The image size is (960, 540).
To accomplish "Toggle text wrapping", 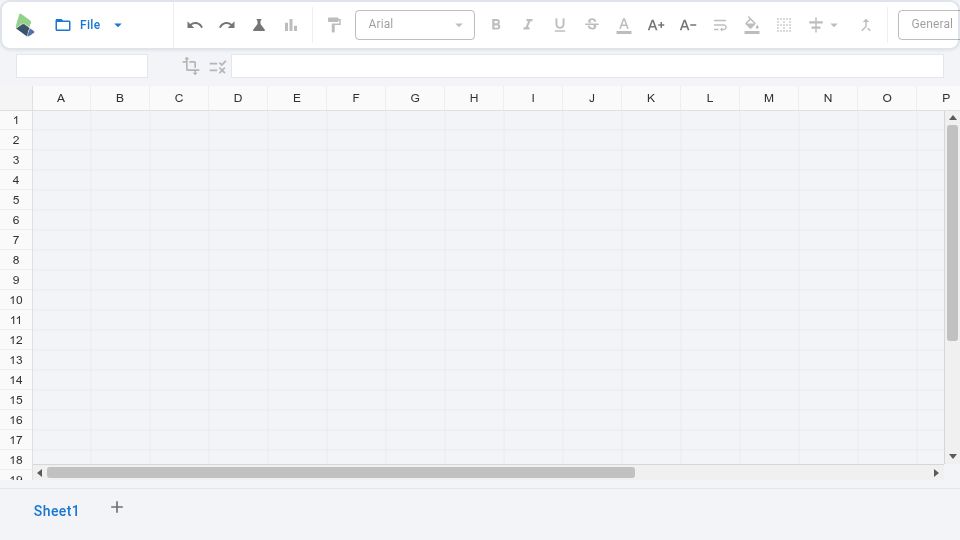I will click(x=720, y=25).
